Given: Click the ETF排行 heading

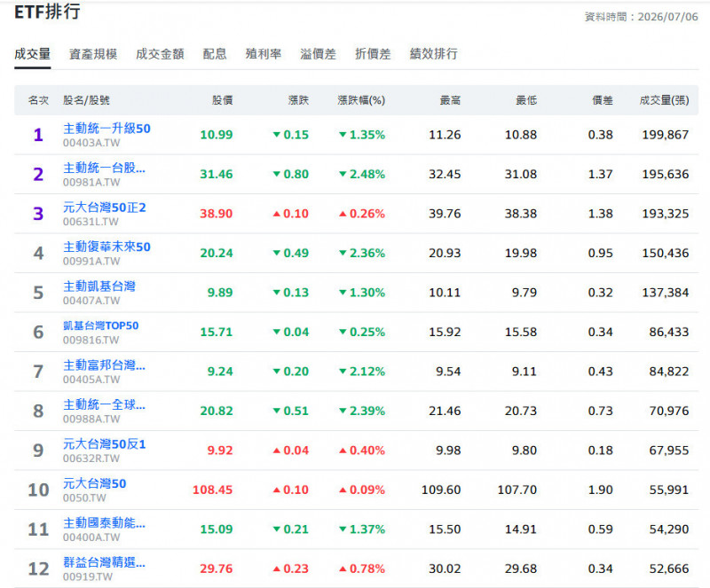Looking at the screenshot, I should 48,12.
